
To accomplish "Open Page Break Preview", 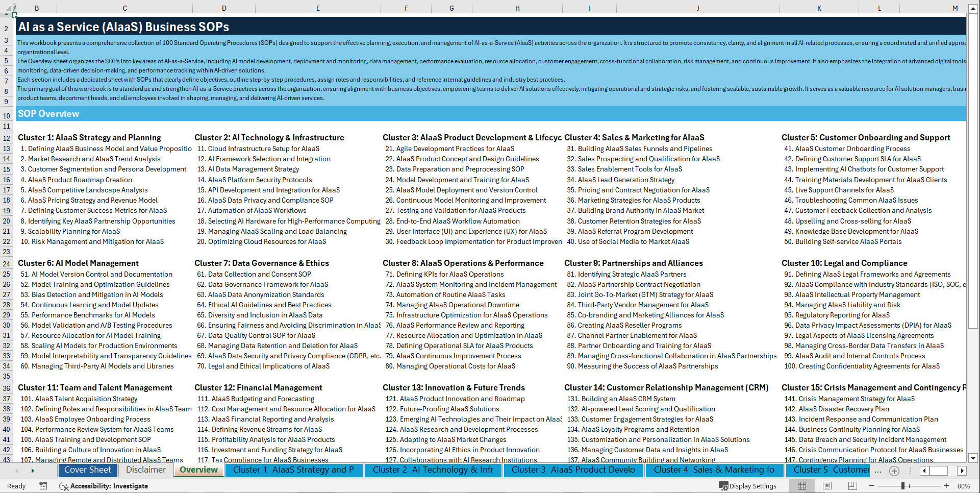I will click(853, 486).
